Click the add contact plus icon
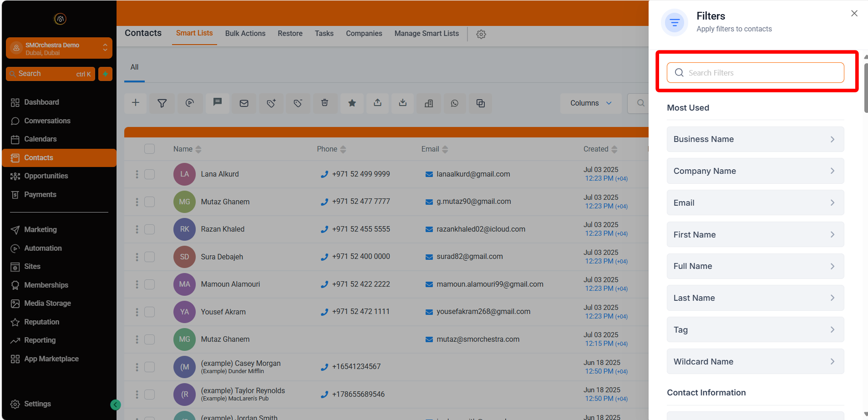Viewport: 868px width, 420px height. [136, 103]
